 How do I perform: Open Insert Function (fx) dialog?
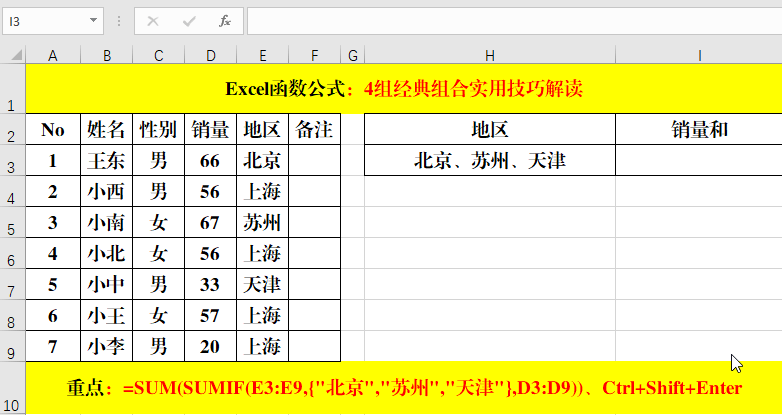click(225, 21)
